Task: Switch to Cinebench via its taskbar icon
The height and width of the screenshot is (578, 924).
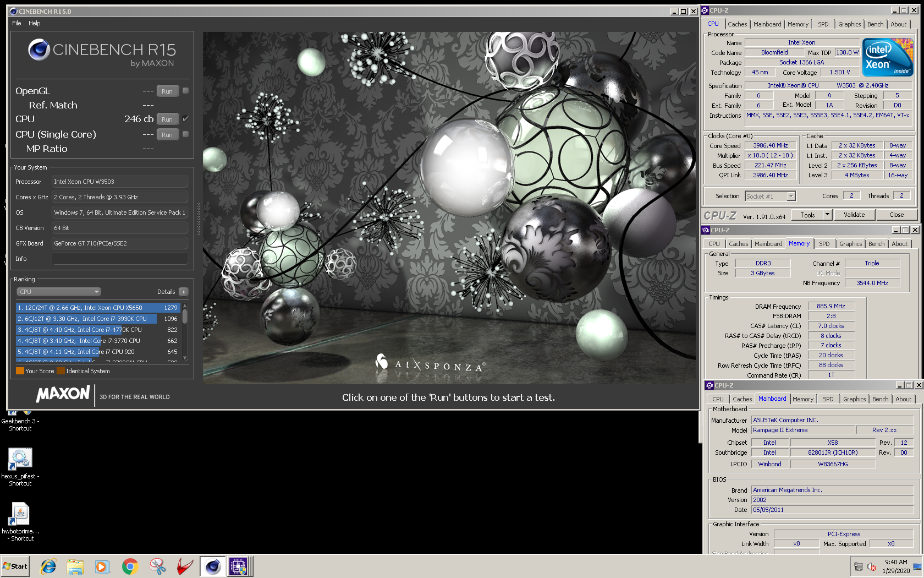Action: 212,566
